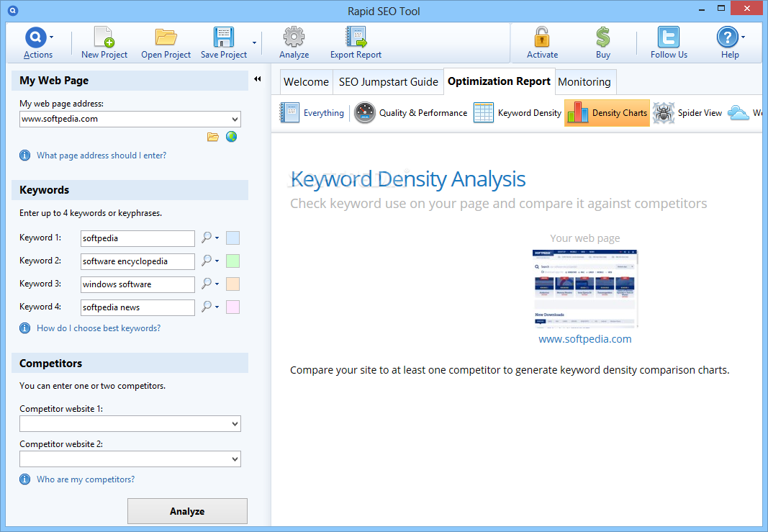This screenshot has width=768, height=532.
Task: Click magnifier icon for Keyword 4
Action: (x=207, y=307)
